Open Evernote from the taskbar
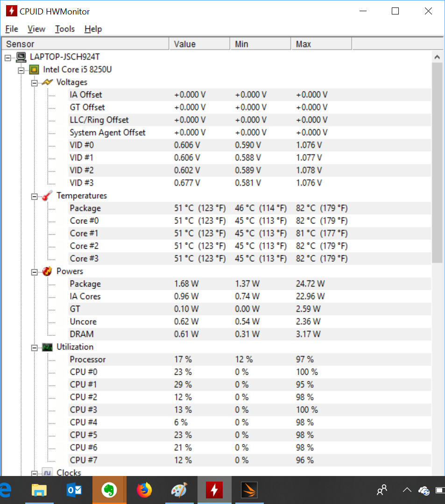This screenshot has height=504, width=445. [109, 490]
